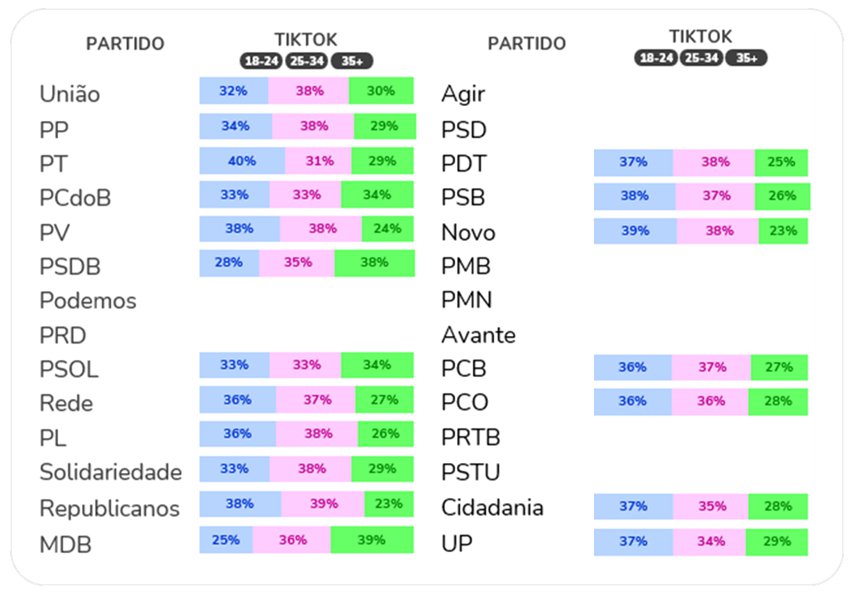
Task: Click Novo's blue 39% bar segment
Action: point(635,231)
